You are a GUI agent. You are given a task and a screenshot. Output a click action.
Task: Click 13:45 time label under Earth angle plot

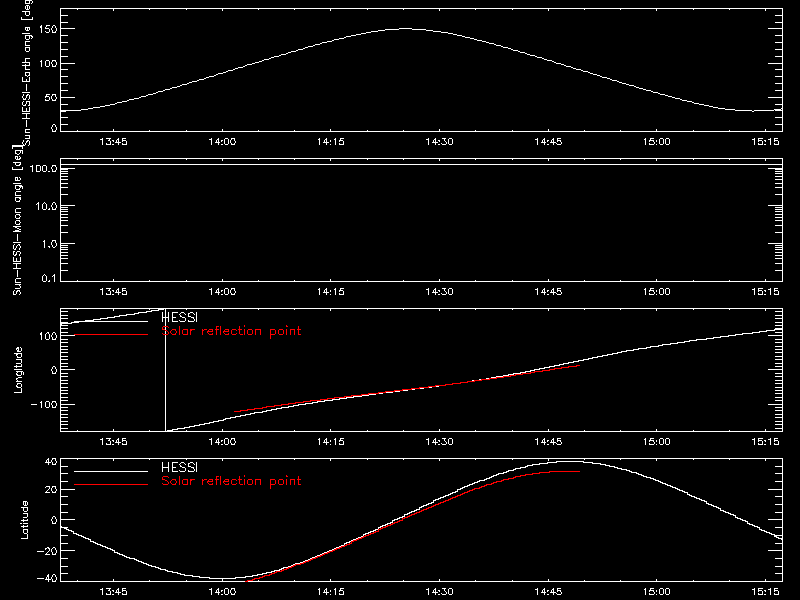click(113, 142)
